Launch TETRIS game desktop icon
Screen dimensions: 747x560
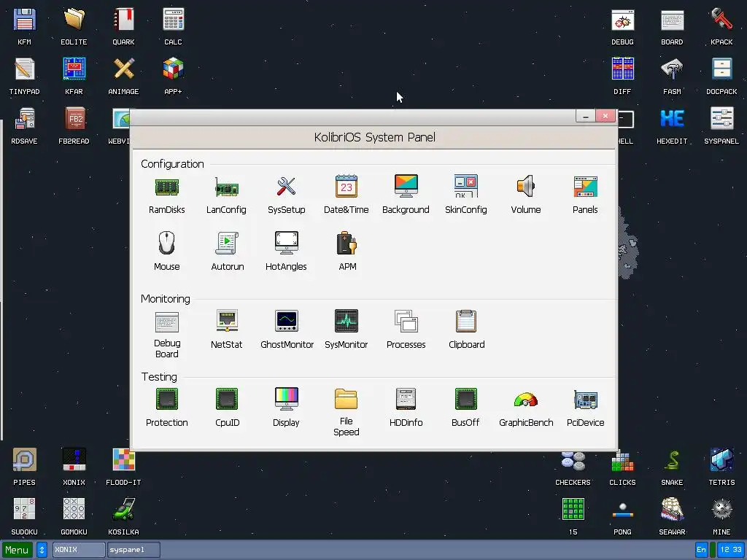click(x=721, y=460)
